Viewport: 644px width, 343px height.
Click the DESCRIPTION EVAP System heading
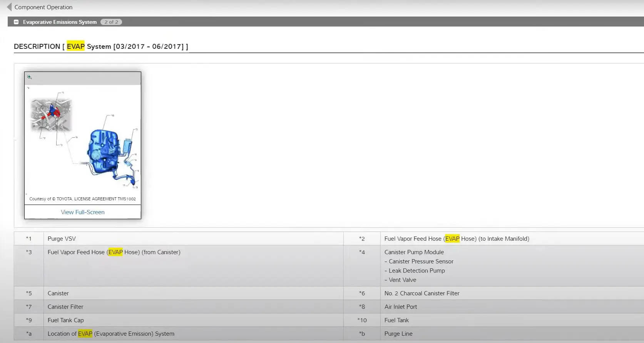[x=101, y=47]
